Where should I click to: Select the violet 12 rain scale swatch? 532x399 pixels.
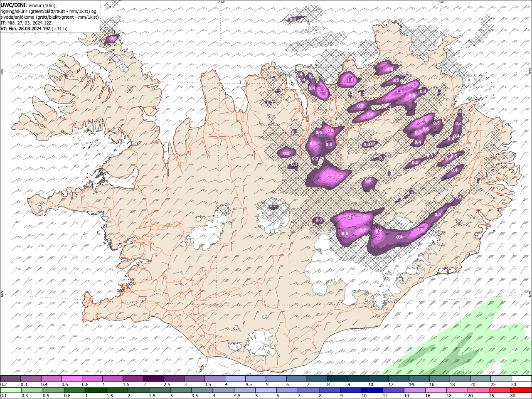click(x=393, y=390)
